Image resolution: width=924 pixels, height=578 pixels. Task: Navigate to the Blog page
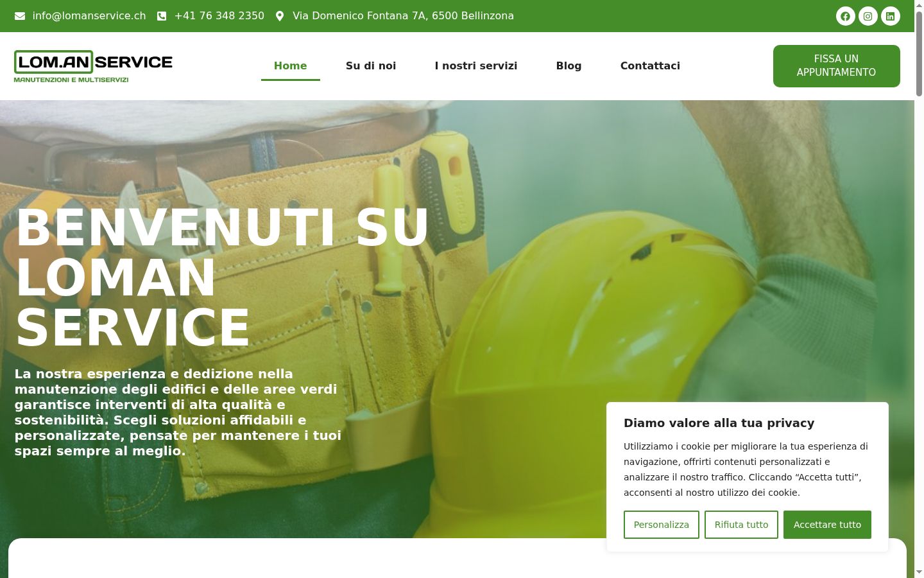click(x=569, y=66)
